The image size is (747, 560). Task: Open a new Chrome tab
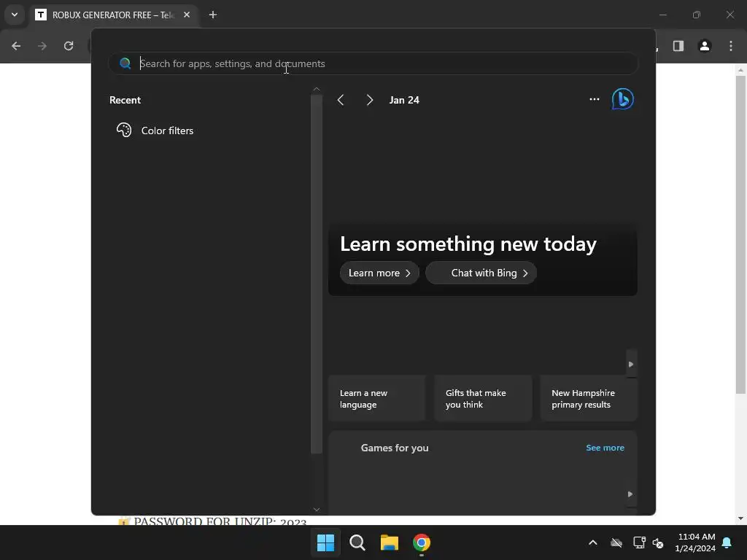213,15
